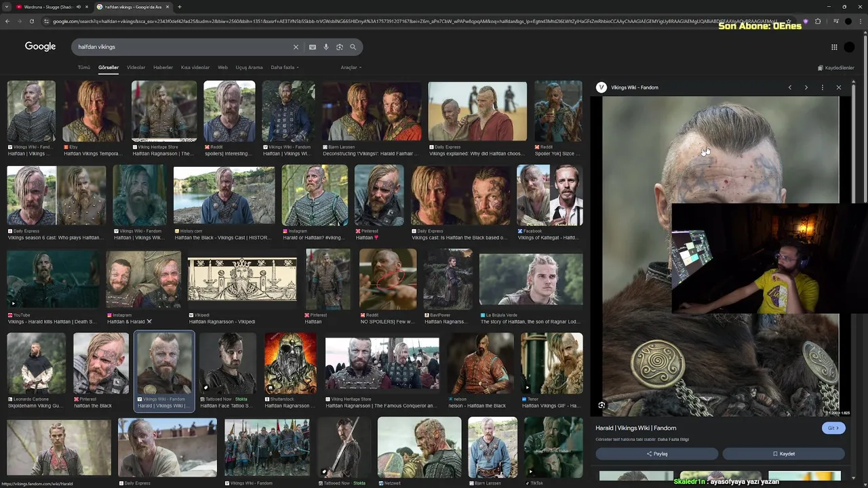
Task: Open the Daha Fazla Bilgi link
Action: pyautogui.click(x=673, y=439)
